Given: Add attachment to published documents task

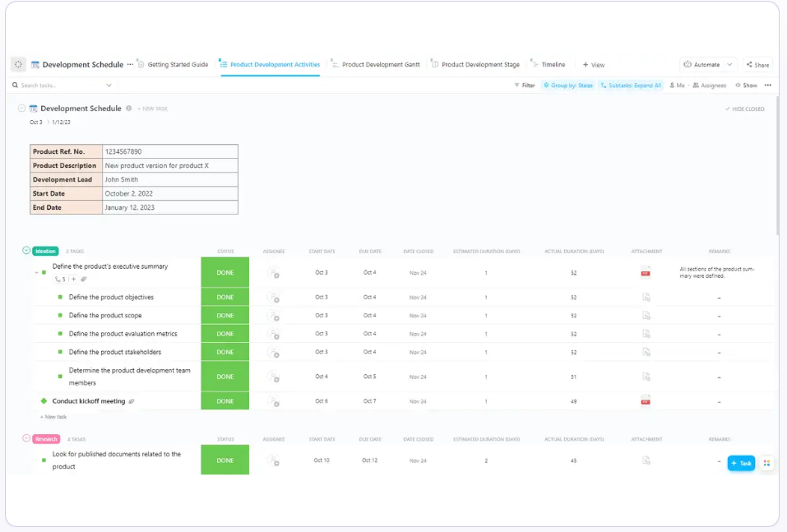Looking at the screenshot, I should (646, 460).
